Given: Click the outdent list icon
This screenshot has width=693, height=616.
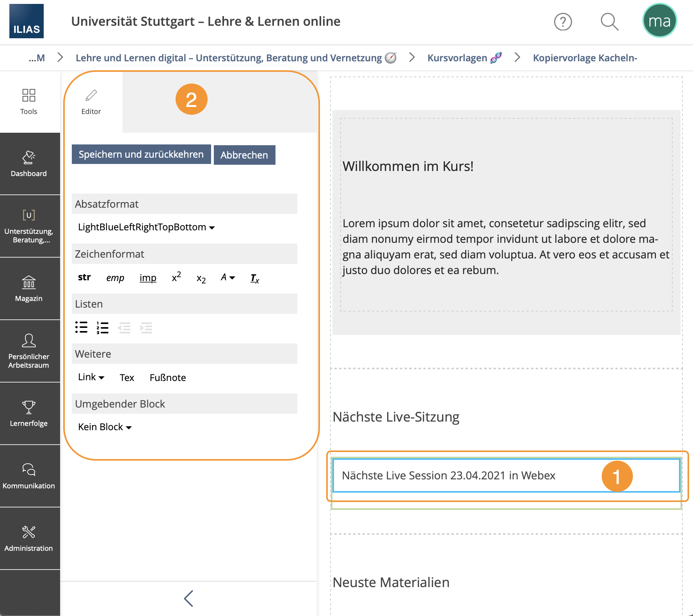Looking at the screenshot, I should coord(124,328).
